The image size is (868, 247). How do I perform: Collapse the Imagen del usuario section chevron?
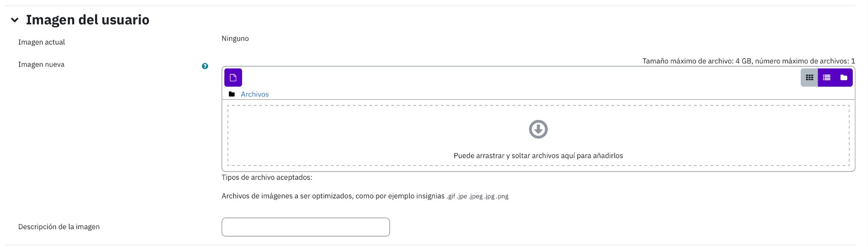click(15, 20)
